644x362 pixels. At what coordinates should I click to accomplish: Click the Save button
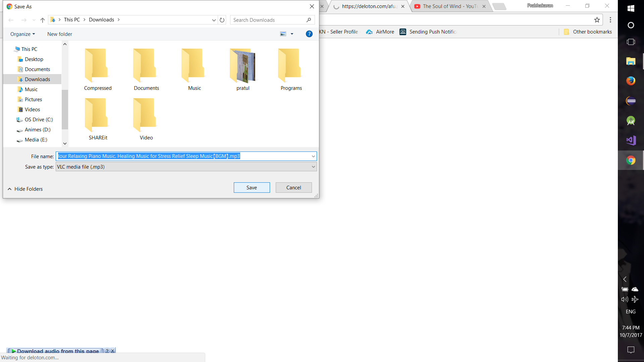pos(252,188)
